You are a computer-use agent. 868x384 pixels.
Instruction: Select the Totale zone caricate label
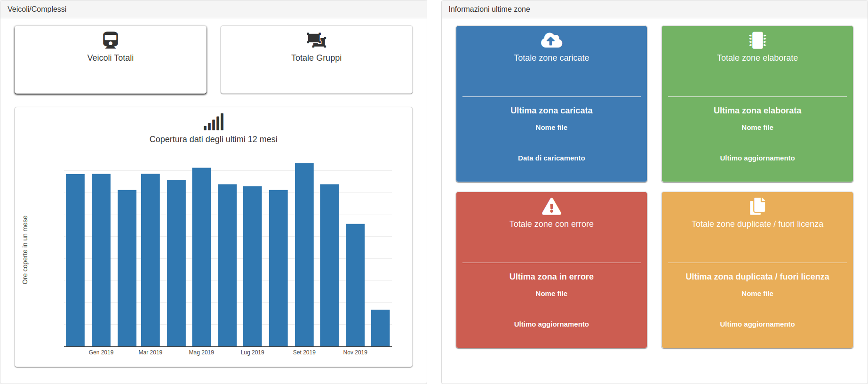pyautogui.click(x=551, y=58)
